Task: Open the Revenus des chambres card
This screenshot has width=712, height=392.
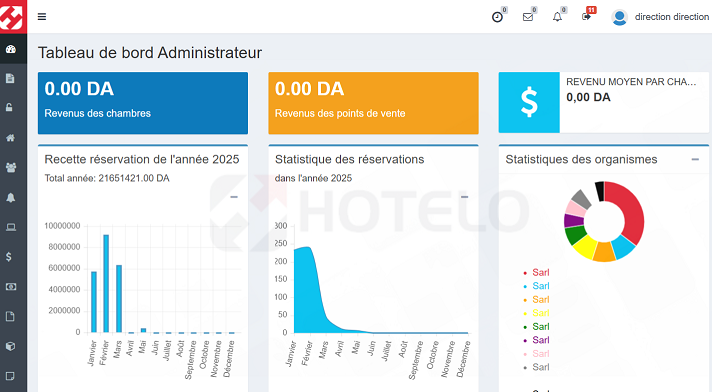Action: coord(143,103)
